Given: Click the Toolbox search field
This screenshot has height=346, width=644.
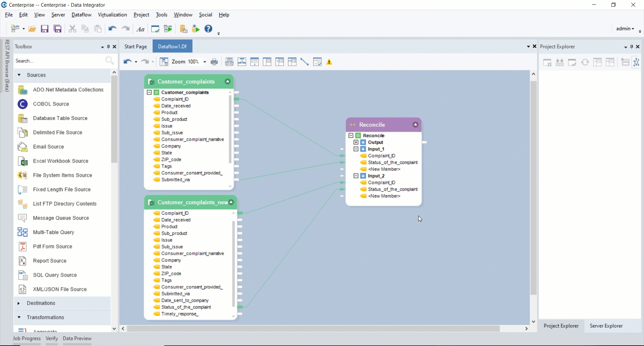Looking at the screenshot, I should tap(59, 61).
